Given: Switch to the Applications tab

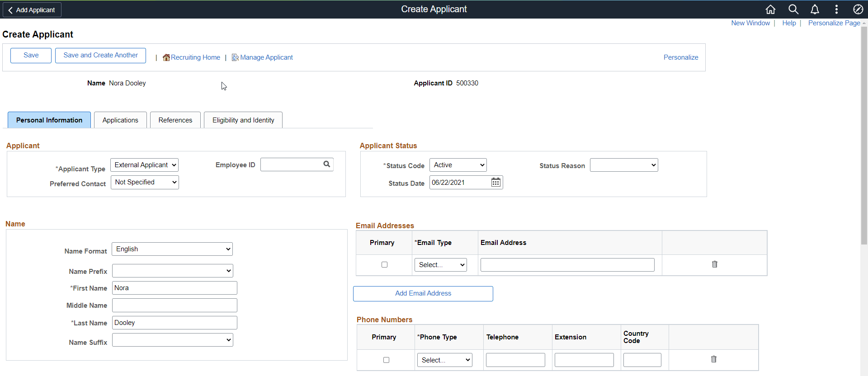Looking at the screenshot, I should point(120,120).
